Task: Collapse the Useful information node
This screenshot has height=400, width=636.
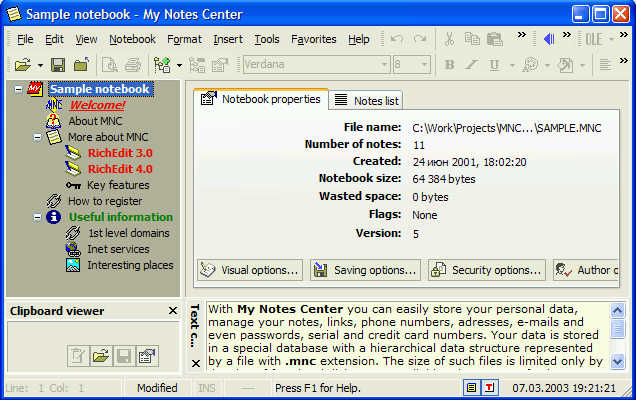Action: click(x=37, y=217)
